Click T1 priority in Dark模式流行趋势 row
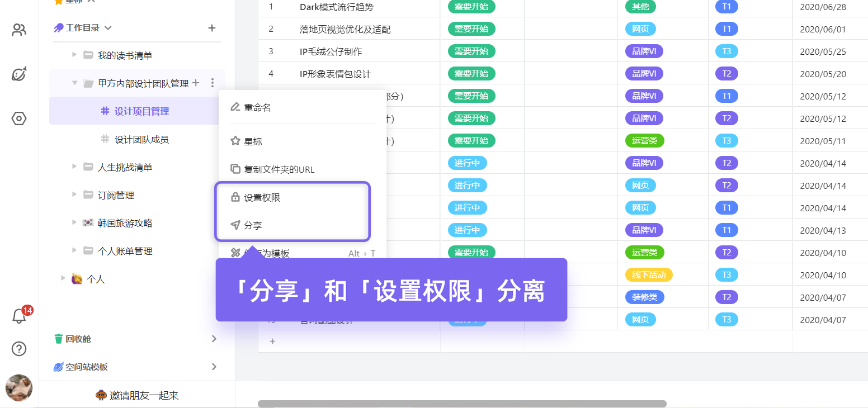The height and width of the screenshot is (408, 868). point(727,7)
